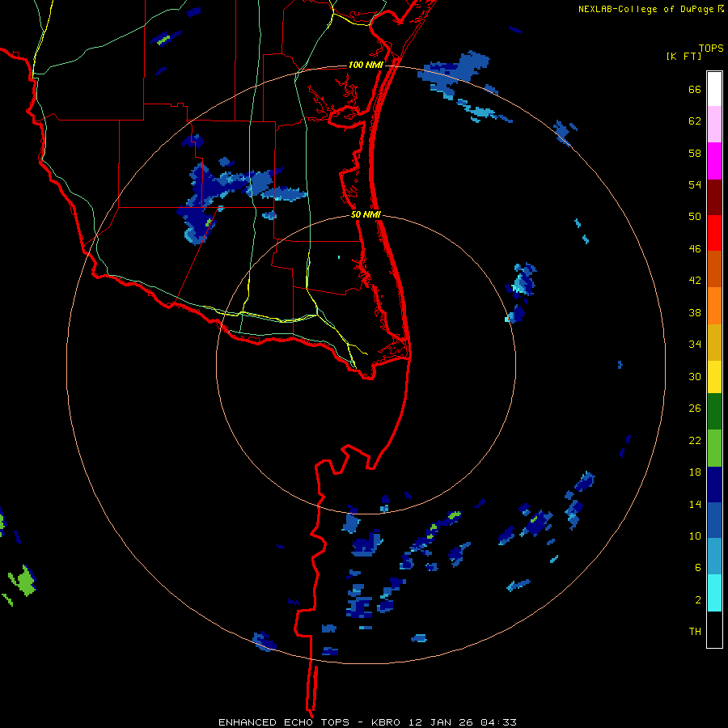Viewport: 728px width, 728px height.
Task: Click the white swatch in the TOPS legend
Action: tap(714, 89)
